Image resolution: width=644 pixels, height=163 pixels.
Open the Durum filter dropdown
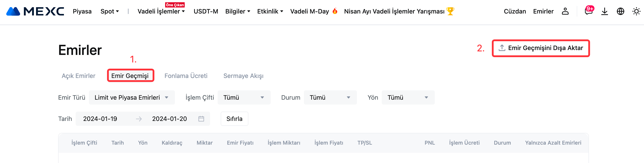pyautogui.click(x=330, y=97)
